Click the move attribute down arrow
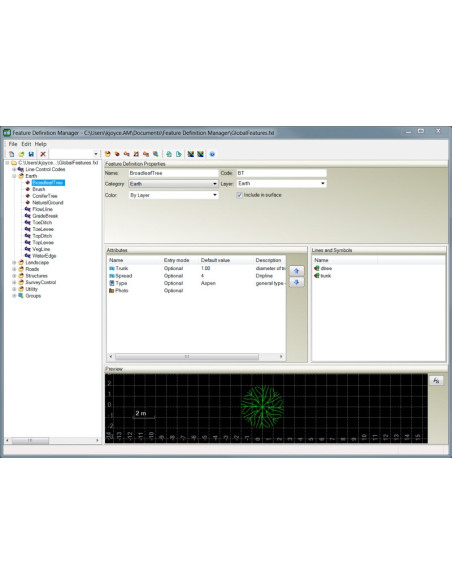452x584 pixels. (296, 282)
